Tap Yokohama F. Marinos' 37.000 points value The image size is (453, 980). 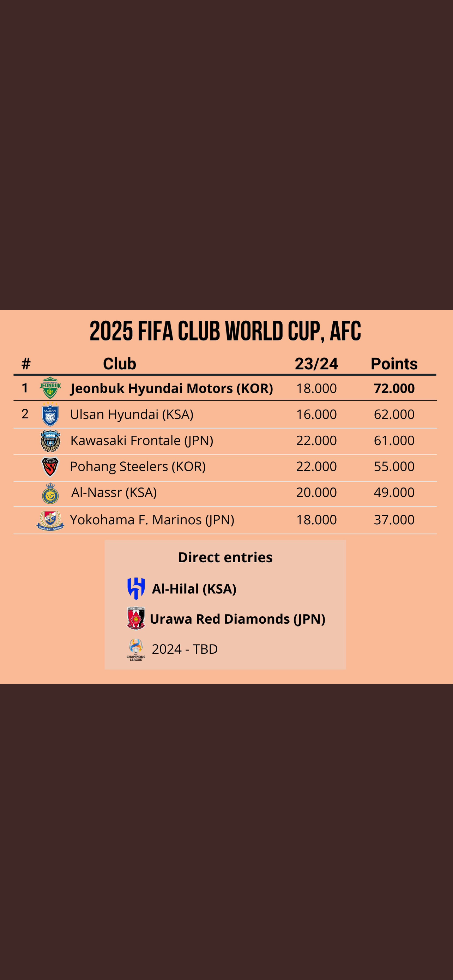394,520
